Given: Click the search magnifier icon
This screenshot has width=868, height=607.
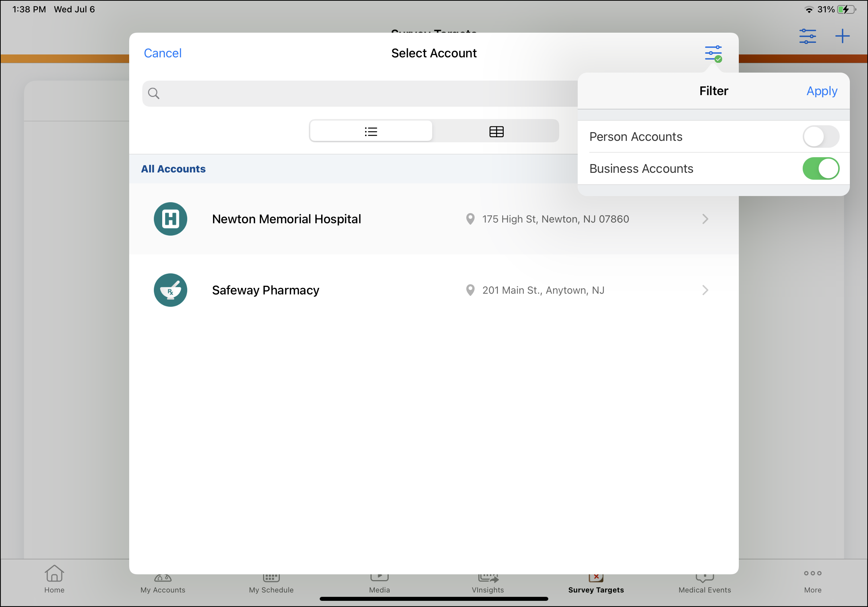Looking at the screenshot, I should tap(153, 93).
